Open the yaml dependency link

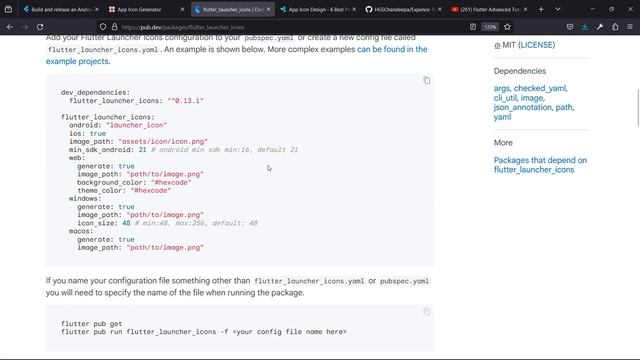coord(502,117)
